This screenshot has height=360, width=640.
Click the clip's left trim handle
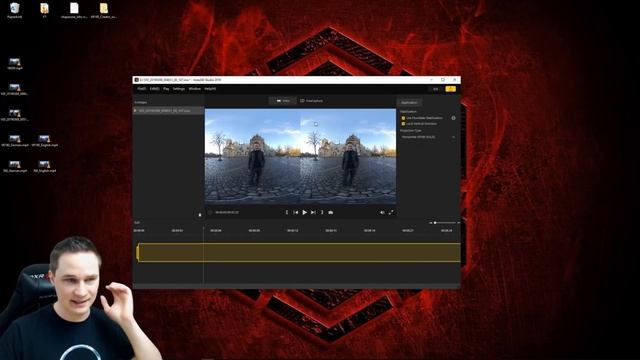pyautogui.click(x=138, y=252)
